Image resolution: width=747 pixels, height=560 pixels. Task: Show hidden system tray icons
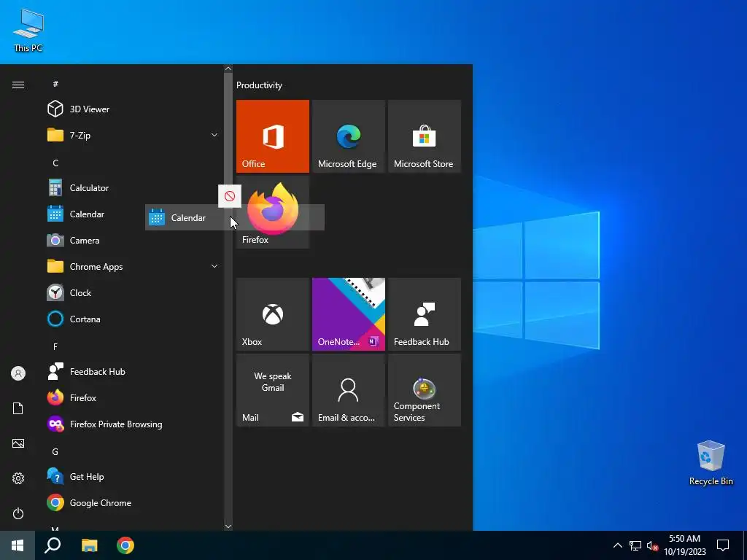click(x=617, y=545)
